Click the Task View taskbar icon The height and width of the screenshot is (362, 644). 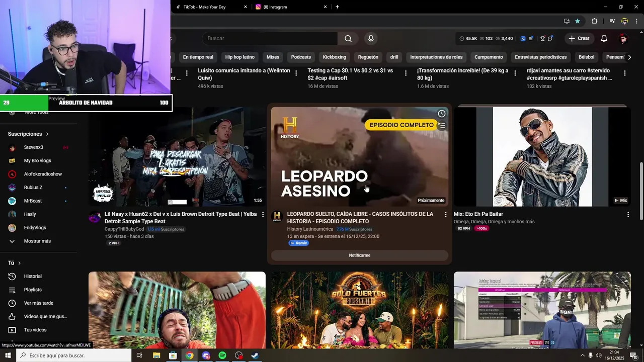coord(140,355)
